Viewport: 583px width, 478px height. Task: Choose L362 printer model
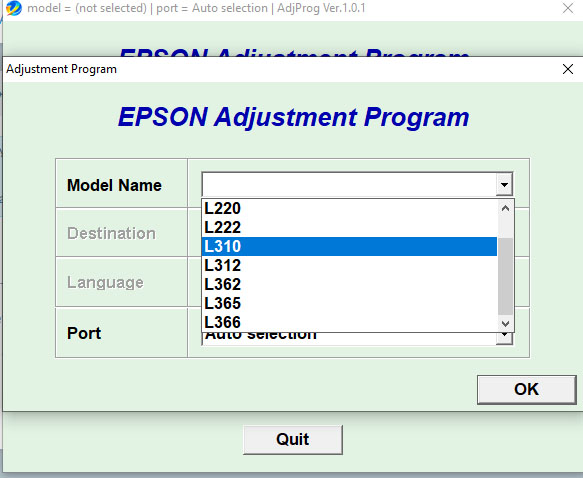(349, 284)
